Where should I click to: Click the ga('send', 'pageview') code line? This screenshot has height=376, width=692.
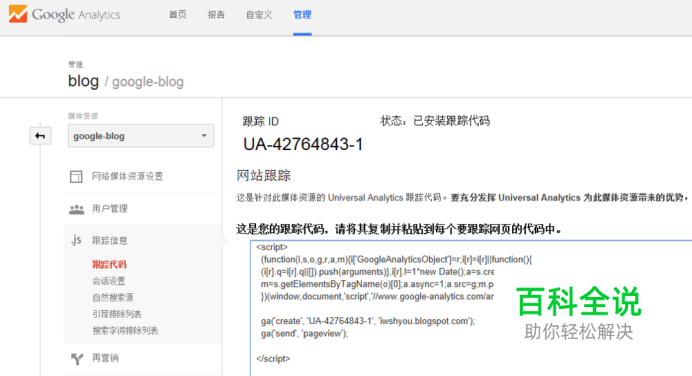point(305,334)
